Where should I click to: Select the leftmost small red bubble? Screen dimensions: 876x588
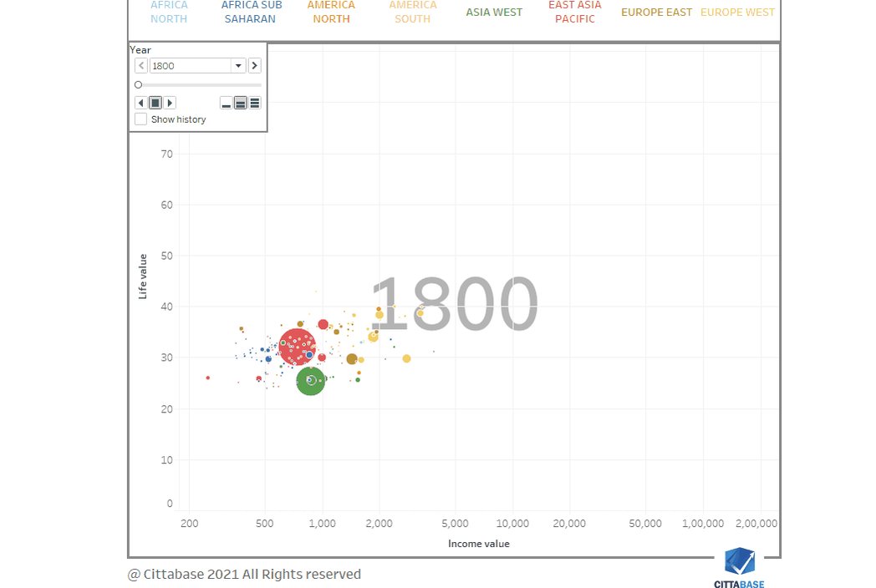coord(208,378)
